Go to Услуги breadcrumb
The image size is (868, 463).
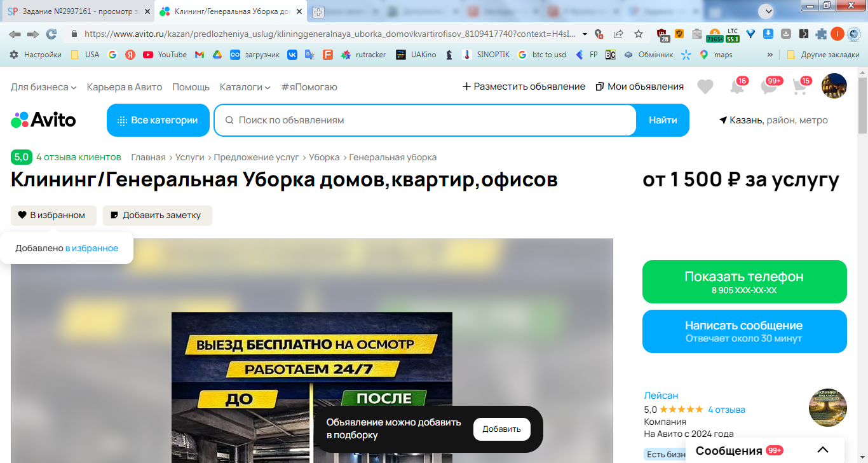pyautogui.click(x=189, y=157)
